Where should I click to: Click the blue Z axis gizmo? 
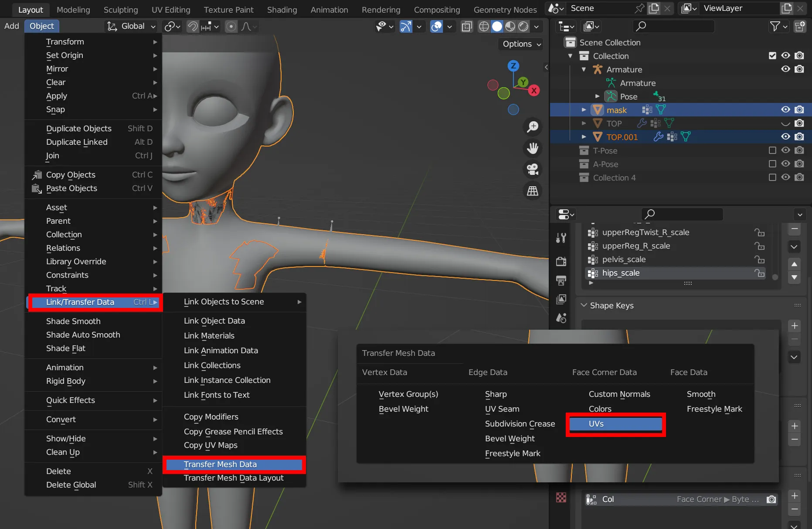(513, 66)
